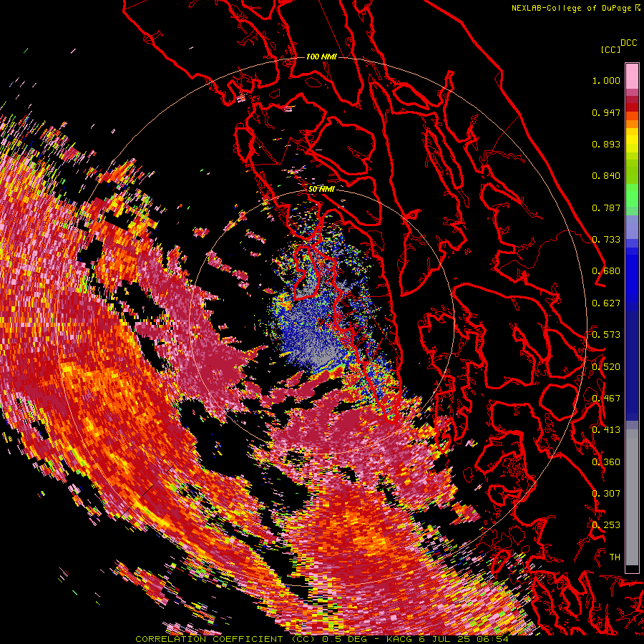Select the 0.840 scale value

pyautogui.click(x=606, y=176)
